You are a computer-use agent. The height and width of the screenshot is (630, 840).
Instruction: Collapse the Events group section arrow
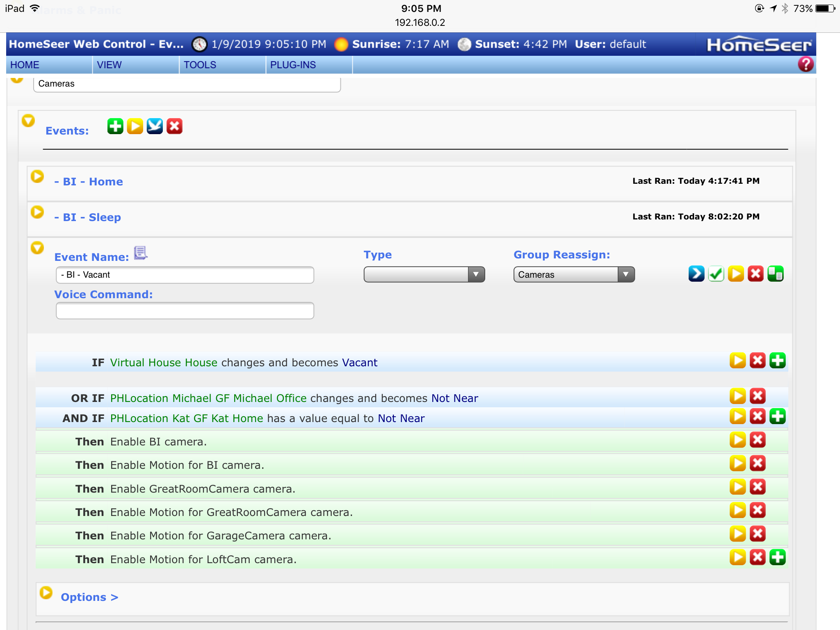(28, 120)
